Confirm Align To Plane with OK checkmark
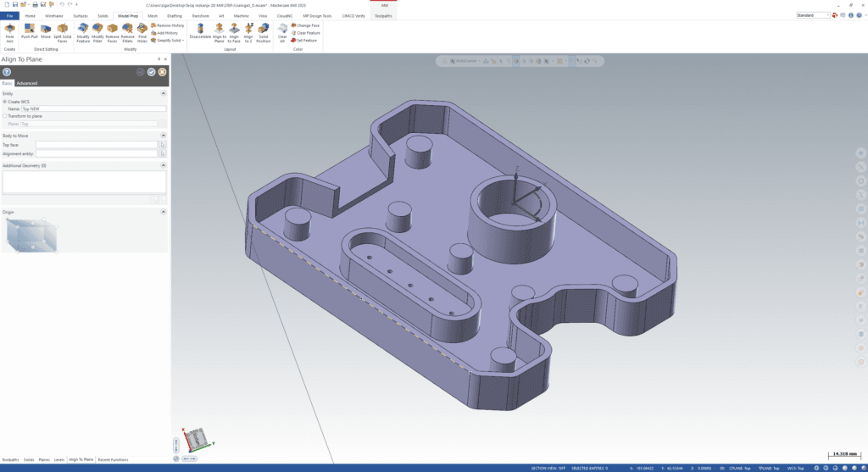The width and height of the screenshot is (868, 472). point(151,72)
